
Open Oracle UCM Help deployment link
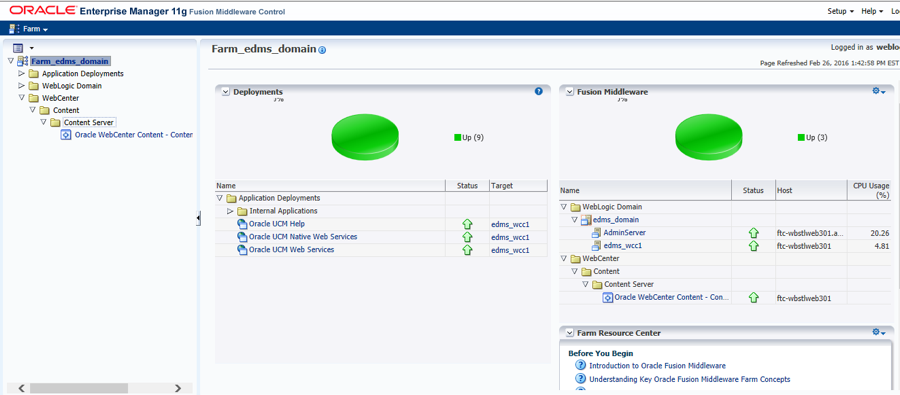[x=277, y=223]
